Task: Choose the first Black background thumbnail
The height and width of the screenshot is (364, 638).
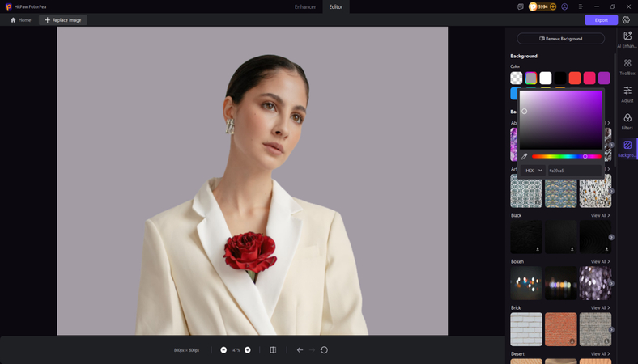Action: pos(526,237)
